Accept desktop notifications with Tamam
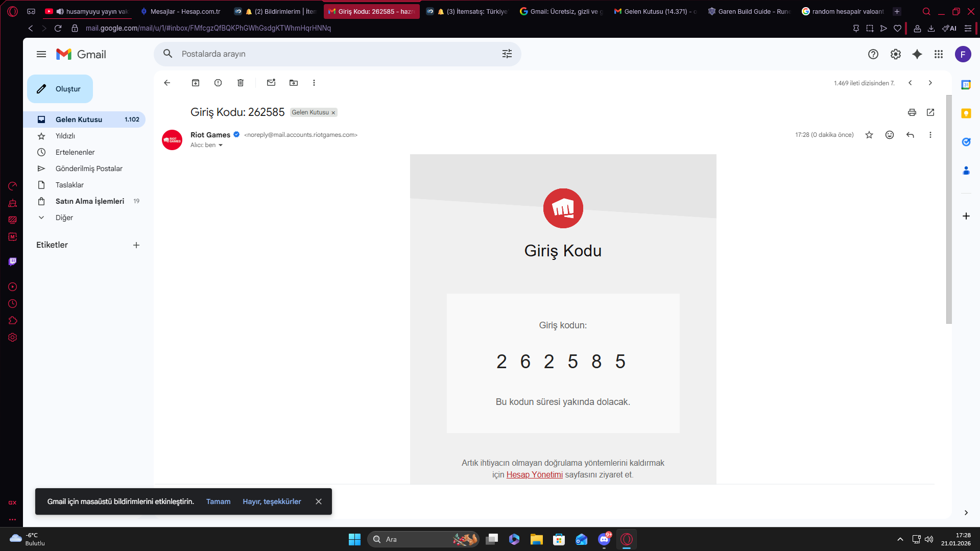The image size is (980, 551). tap(219, 501)
